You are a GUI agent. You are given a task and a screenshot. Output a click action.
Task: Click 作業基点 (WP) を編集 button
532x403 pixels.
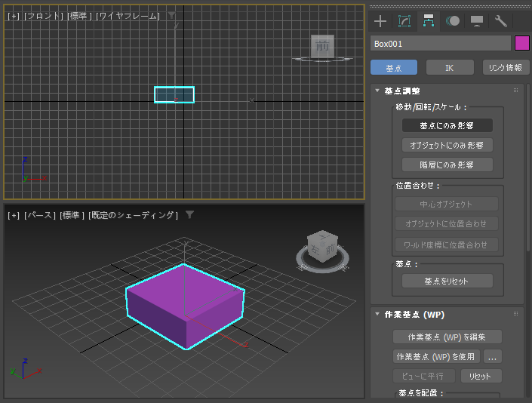click(x=447, y=337)
